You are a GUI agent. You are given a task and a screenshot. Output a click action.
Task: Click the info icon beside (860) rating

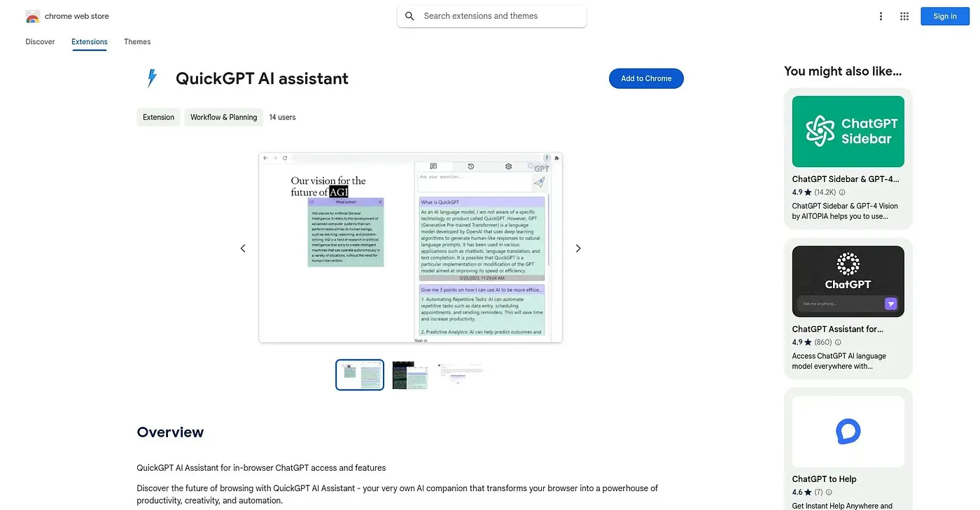tap(838, 342)
